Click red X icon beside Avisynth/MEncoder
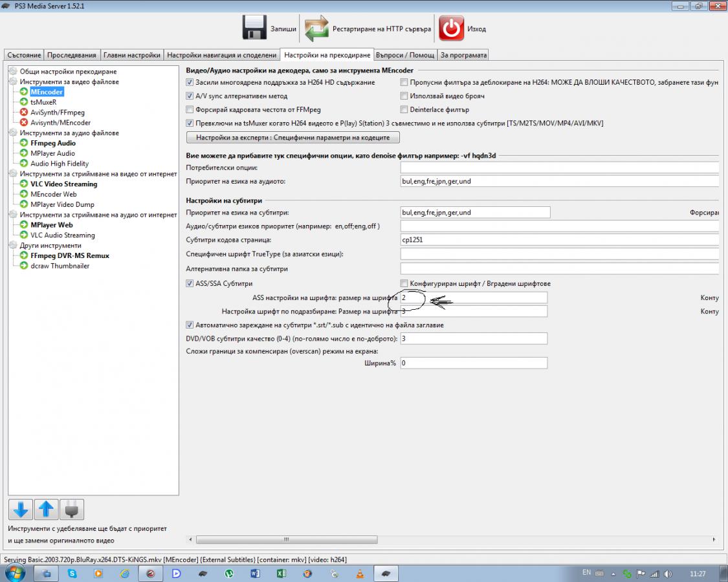The image size is (728, 582). click(x=24, y=122)
